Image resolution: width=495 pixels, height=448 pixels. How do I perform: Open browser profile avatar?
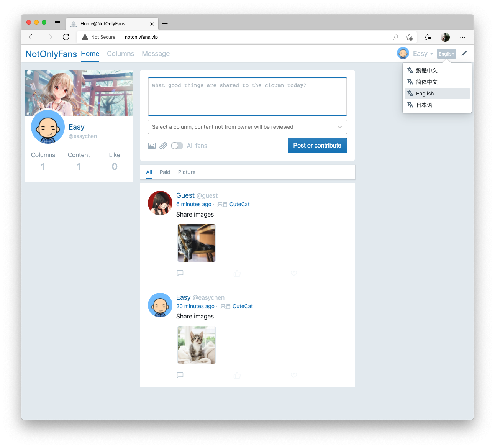tap(445, 37)
